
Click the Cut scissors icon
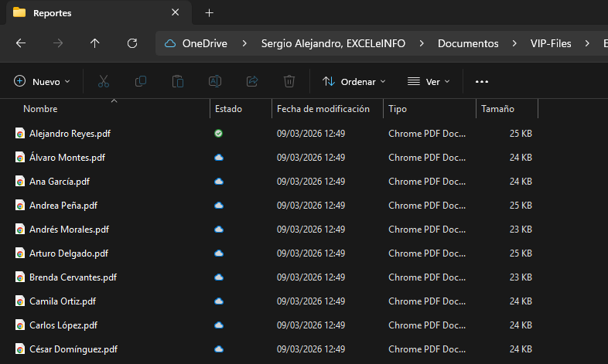point(104,81)
